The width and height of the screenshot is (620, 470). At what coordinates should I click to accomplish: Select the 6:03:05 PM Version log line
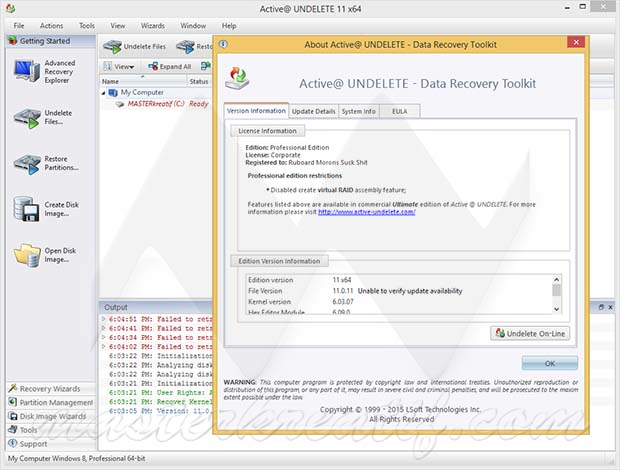click(160, 411)
